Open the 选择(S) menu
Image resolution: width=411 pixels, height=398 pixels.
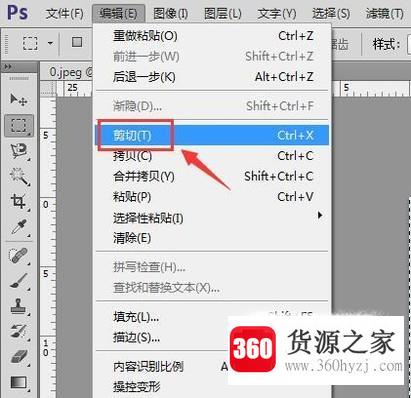point(331,14)
